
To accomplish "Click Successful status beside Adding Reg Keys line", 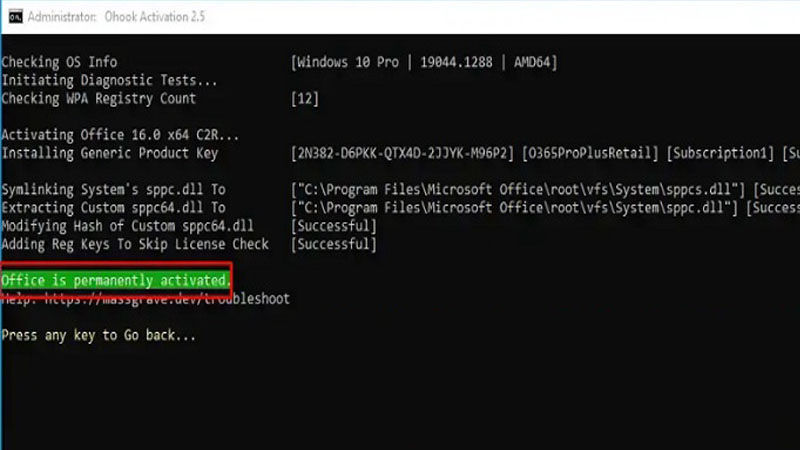I will pyautogui.click(x=333, y=243).
